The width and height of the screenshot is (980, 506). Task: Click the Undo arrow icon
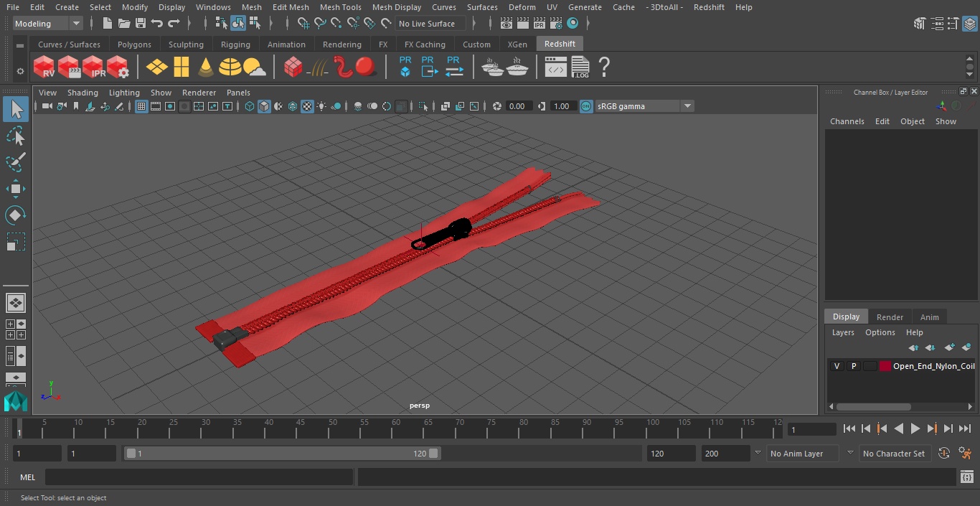click(x=157, y=24)
